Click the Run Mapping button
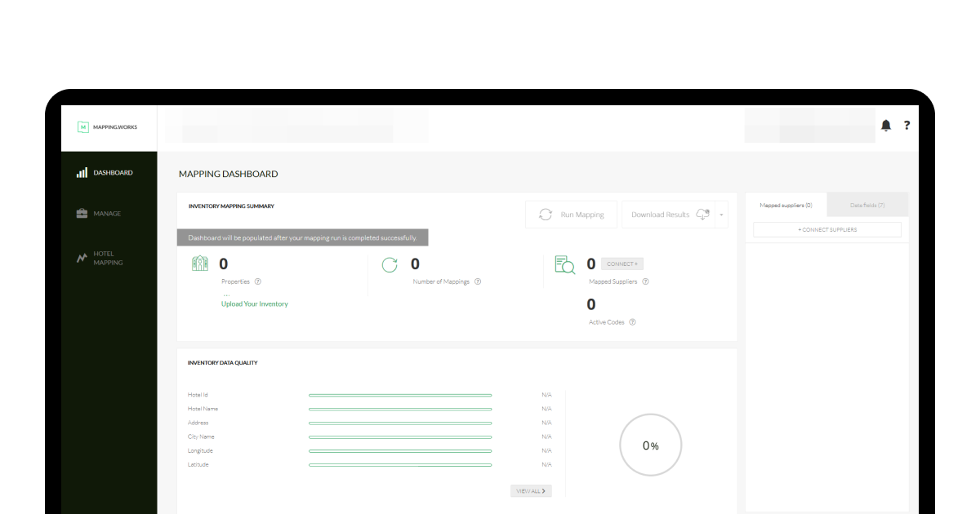 [x=571, y=215]
